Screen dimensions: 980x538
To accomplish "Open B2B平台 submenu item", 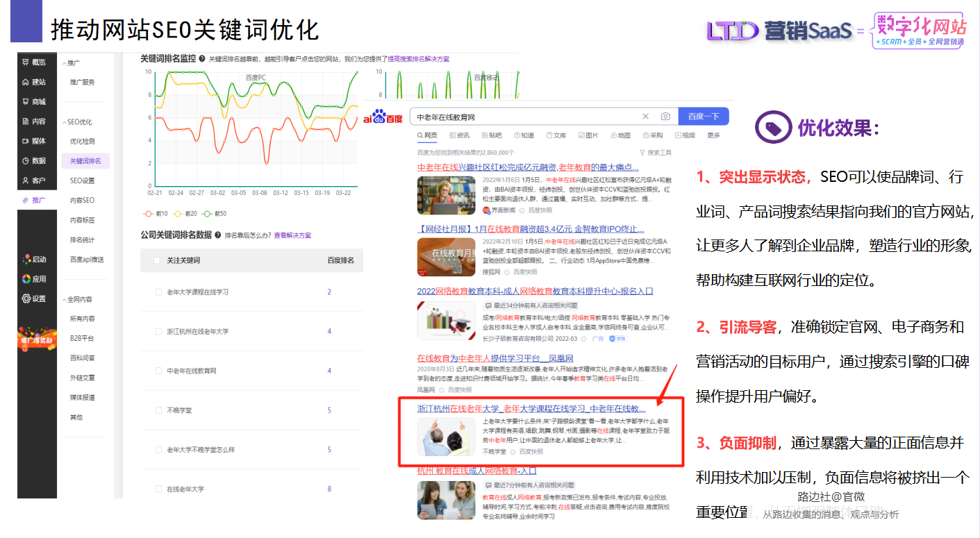I will tap(82, 338).
